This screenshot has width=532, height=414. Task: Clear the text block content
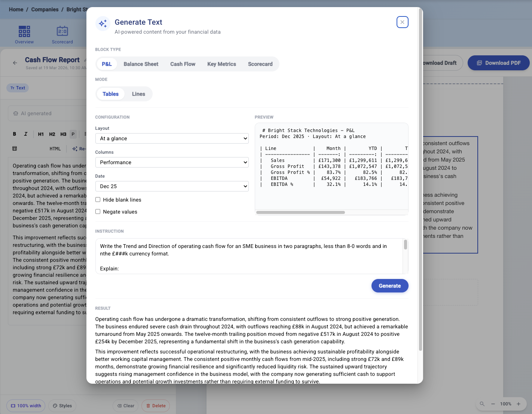coord(126,406)
